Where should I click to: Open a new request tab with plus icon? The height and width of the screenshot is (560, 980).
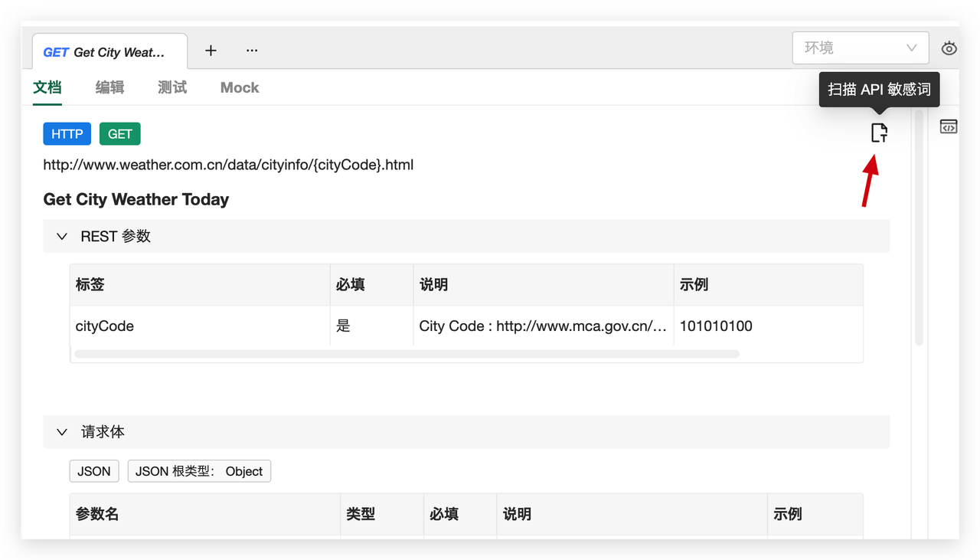coord(211,51)
